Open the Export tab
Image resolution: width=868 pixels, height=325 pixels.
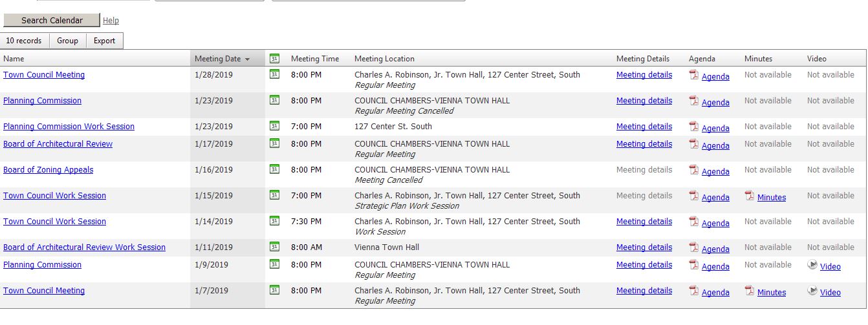104,41
